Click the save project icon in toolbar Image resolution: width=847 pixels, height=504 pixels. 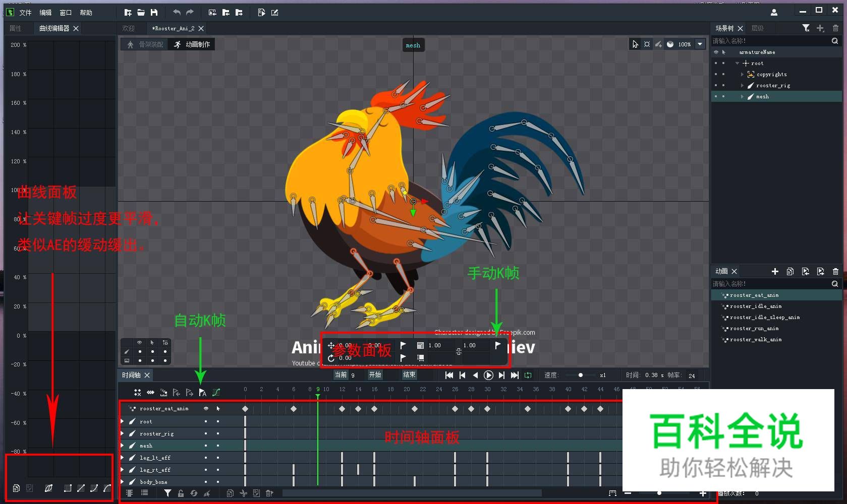tap(154, 12)
